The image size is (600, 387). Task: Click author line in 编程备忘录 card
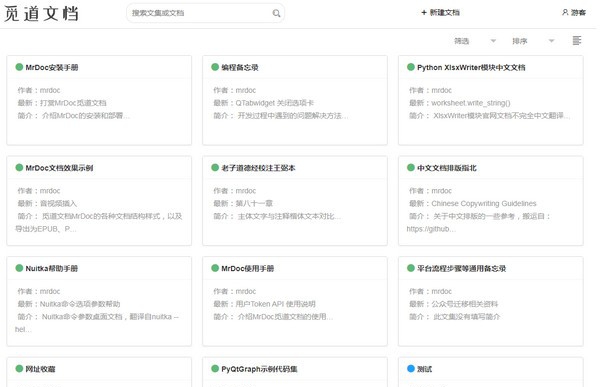coord(235,90)
